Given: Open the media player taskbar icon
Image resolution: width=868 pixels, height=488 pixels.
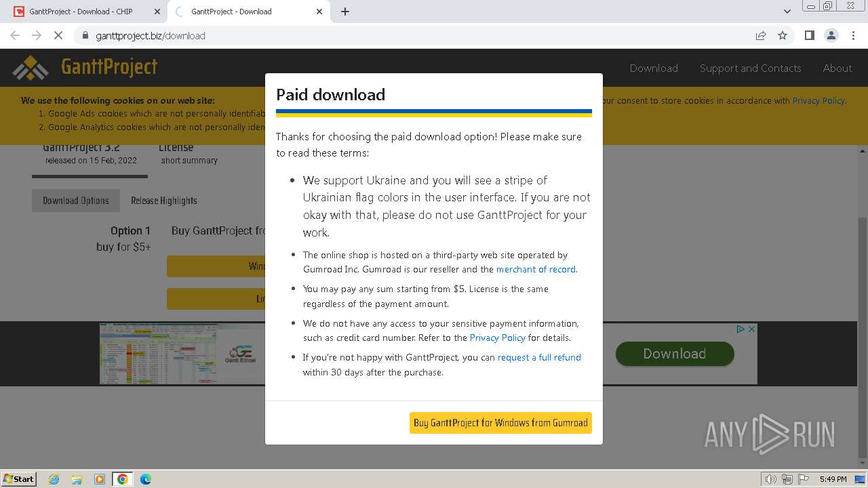Looking at the screenshot, I should pyautogui.click(x=100, y=479).
